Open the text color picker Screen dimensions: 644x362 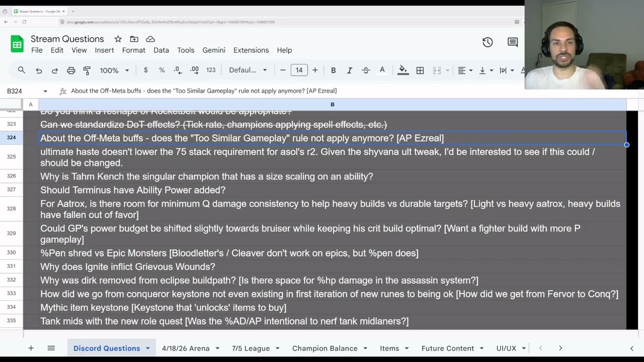tap(382, 70)
